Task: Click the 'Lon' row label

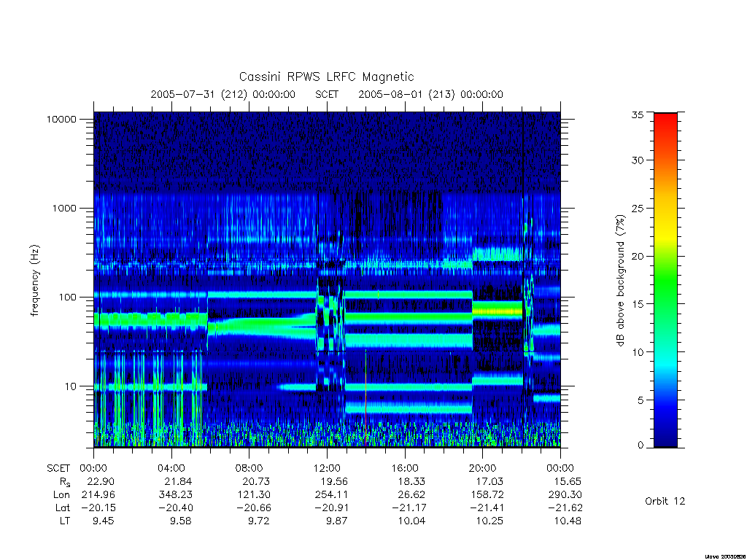Action: (x=61, y=495)
